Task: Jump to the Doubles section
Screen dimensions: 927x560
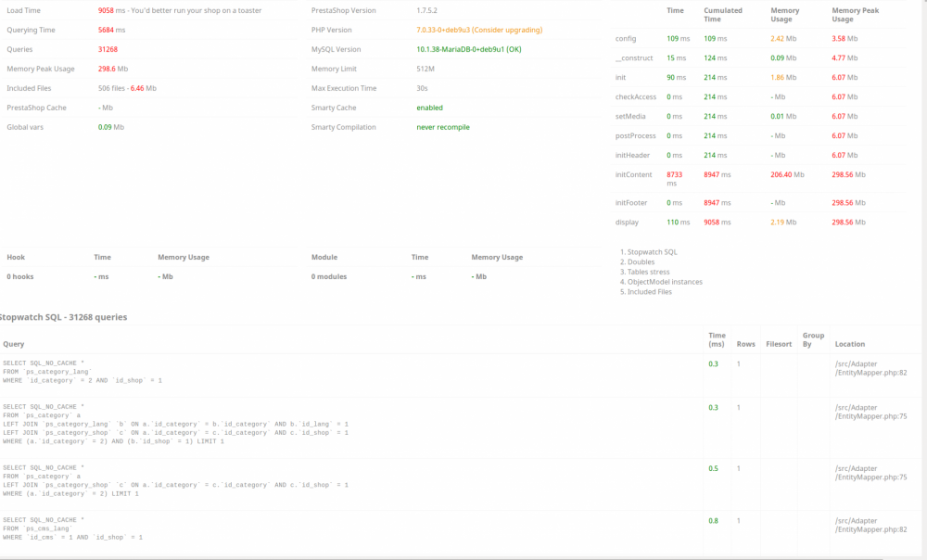Action: (640, 261)
